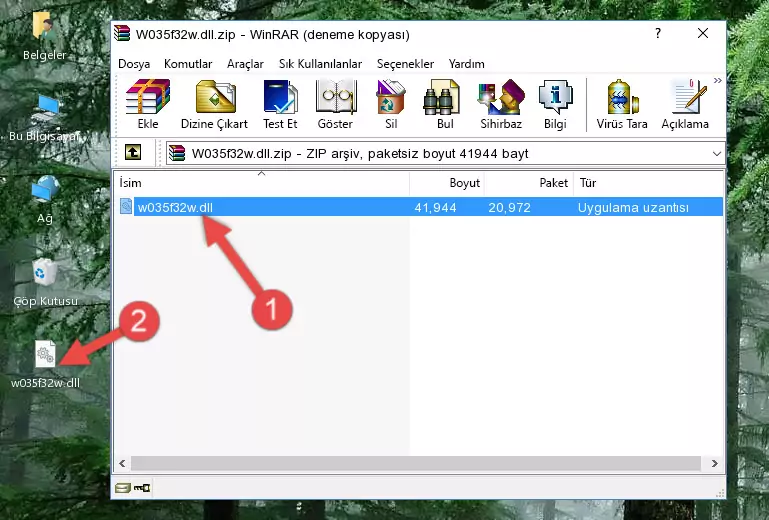Close the WinRAR window
Image resolution: width=769 pixels, height=520 pixels.
pos(703,33)
